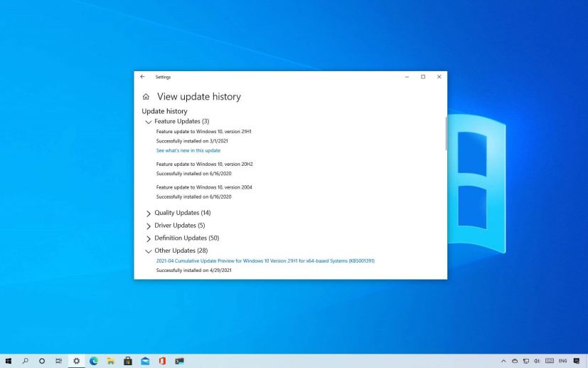The height and width of the screenshot is (368, 588).
Task: Open the touch keyboard tray icon
Action: (x=550, y=361)
